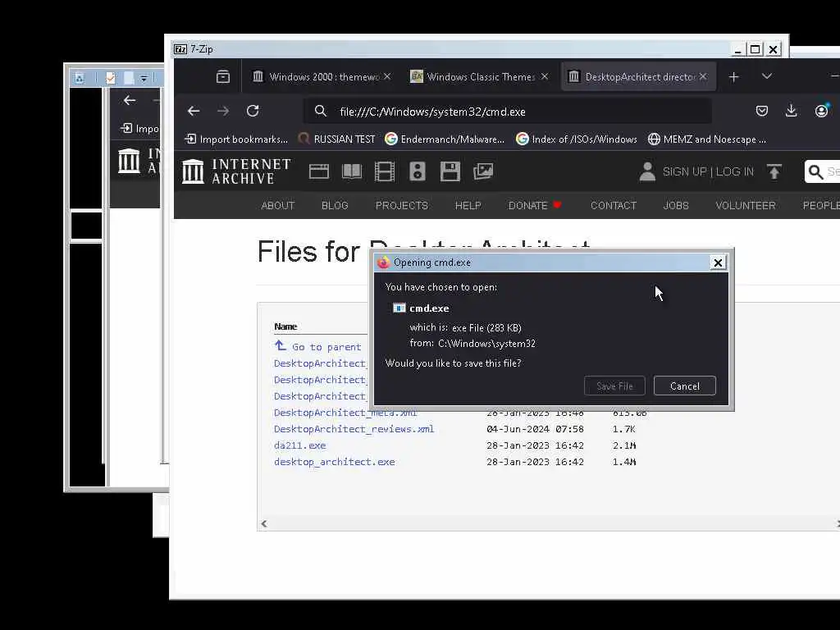Open the Firefox View icon before the tabs

tap(223, 76)
